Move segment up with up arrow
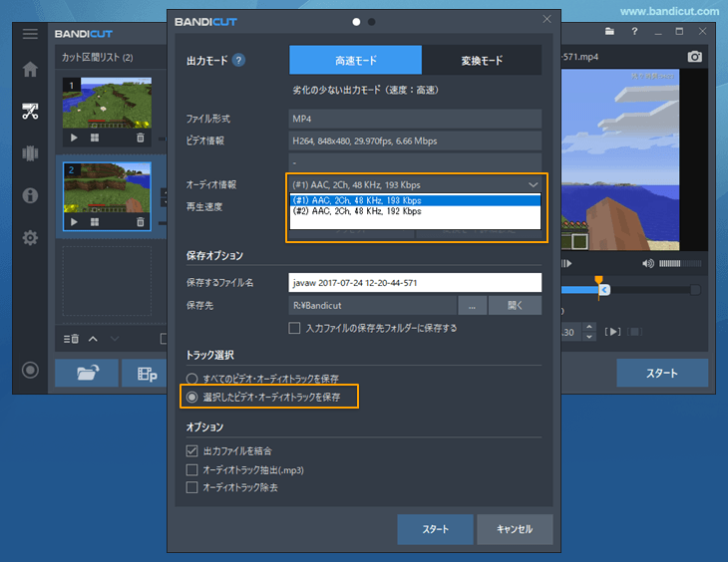The width and height of the screenshot is (728, 562). [x=93, y=339]
